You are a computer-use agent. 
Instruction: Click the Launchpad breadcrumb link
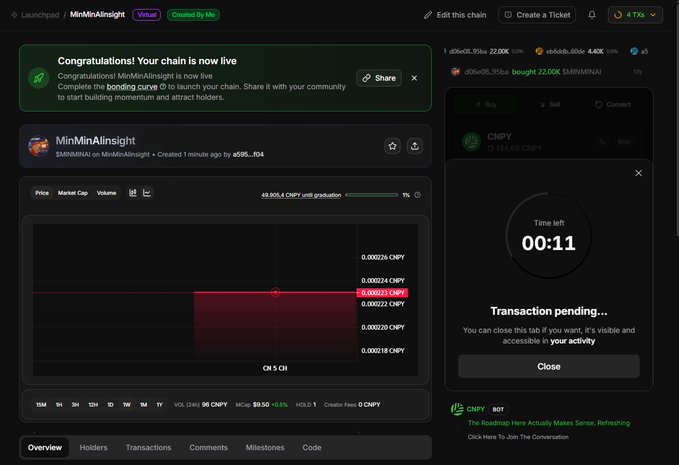point(40,15)
